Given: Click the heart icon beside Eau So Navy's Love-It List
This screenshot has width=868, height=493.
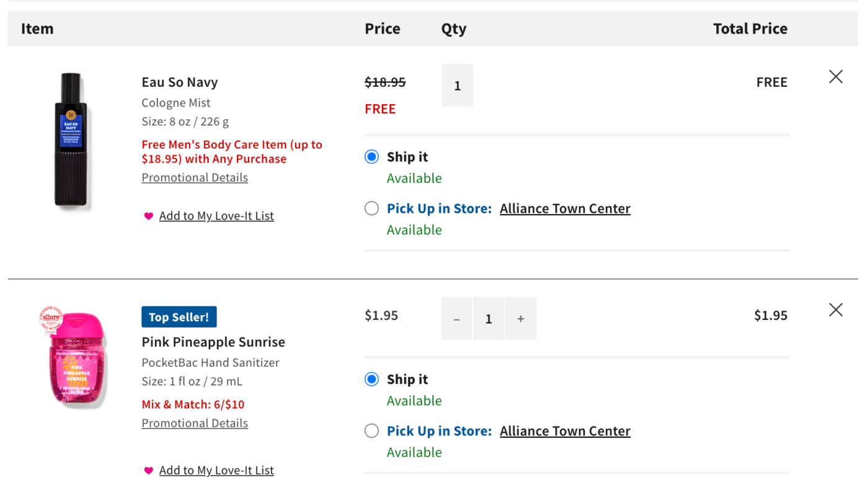Looking at the screenshot, I should click(x=148, y=215).
